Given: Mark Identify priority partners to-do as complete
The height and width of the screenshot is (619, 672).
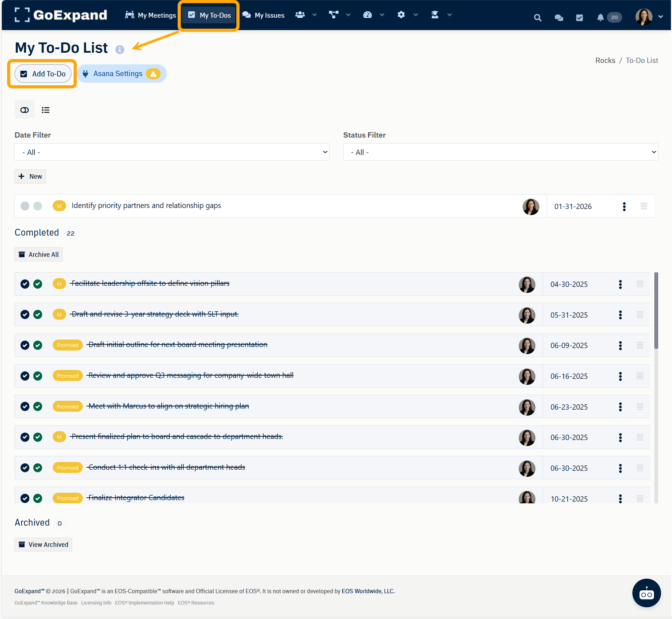Looking at the screenshot, I should (38, 206).
